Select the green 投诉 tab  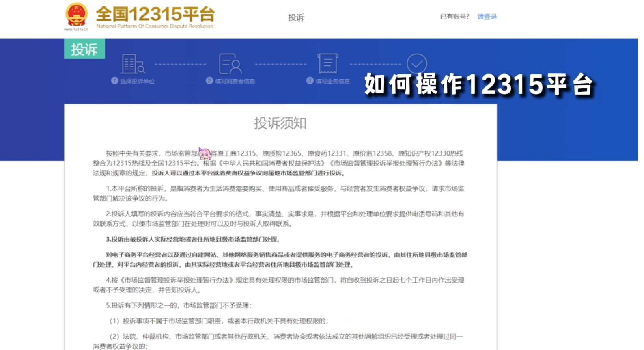pyautogui.click(x=84, y=49)
